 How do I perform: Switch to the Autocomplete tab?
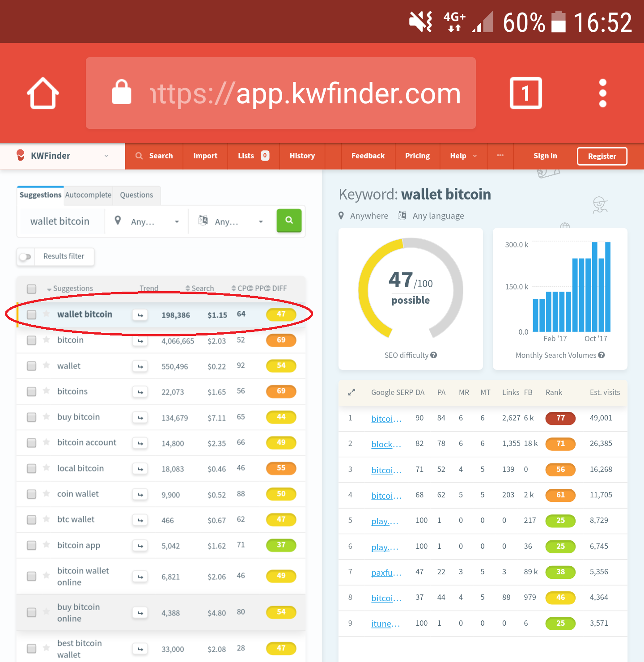(x=88, y=195)
